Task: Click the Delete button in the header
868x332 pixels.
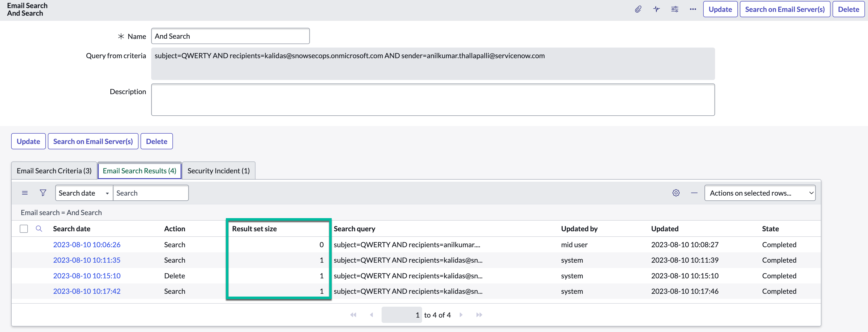Action: (849, 9)
